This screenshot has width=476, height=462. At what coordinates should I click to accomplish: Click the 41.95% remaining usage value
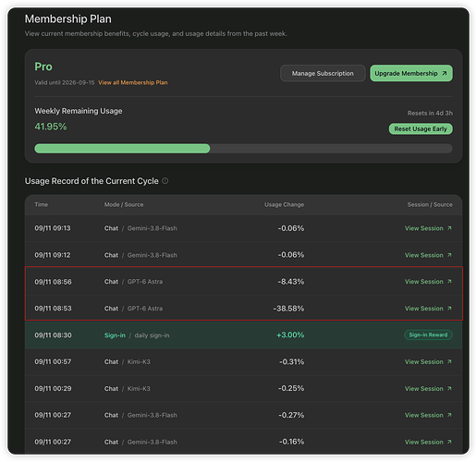coord(51,127)
